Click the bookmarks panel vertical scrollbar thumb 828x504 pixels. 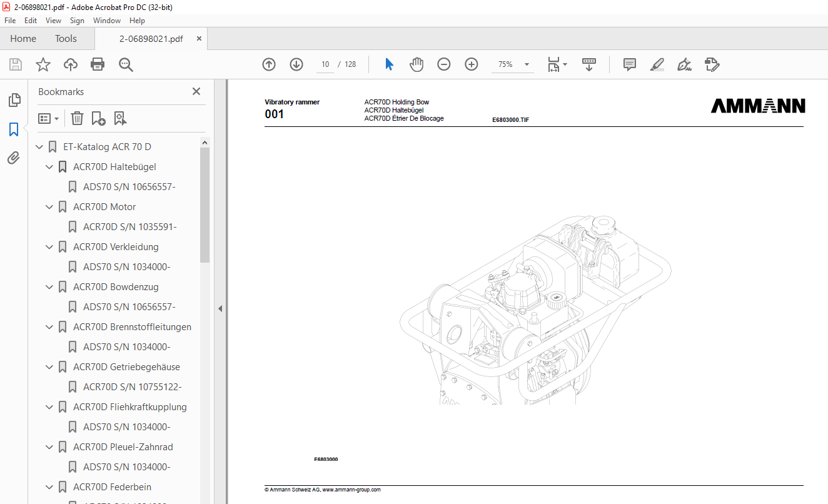coord(204,206)
